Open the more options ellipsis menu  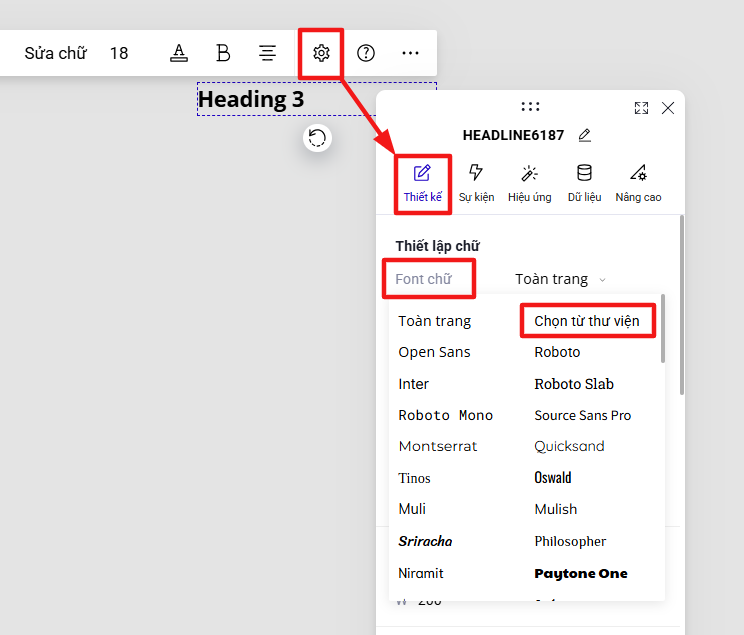[x=410, y=53]
